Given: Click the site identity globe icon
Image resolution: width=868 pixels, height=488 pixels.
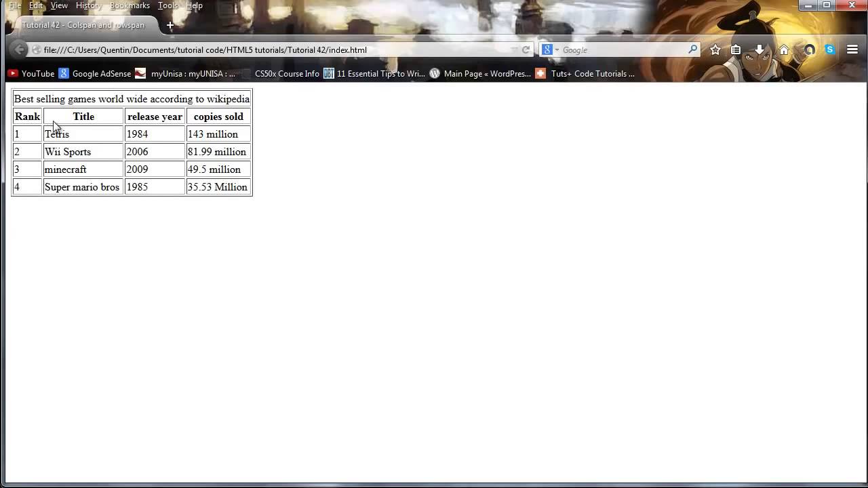Looking at the screenshot, I should (x=36, y=49).
